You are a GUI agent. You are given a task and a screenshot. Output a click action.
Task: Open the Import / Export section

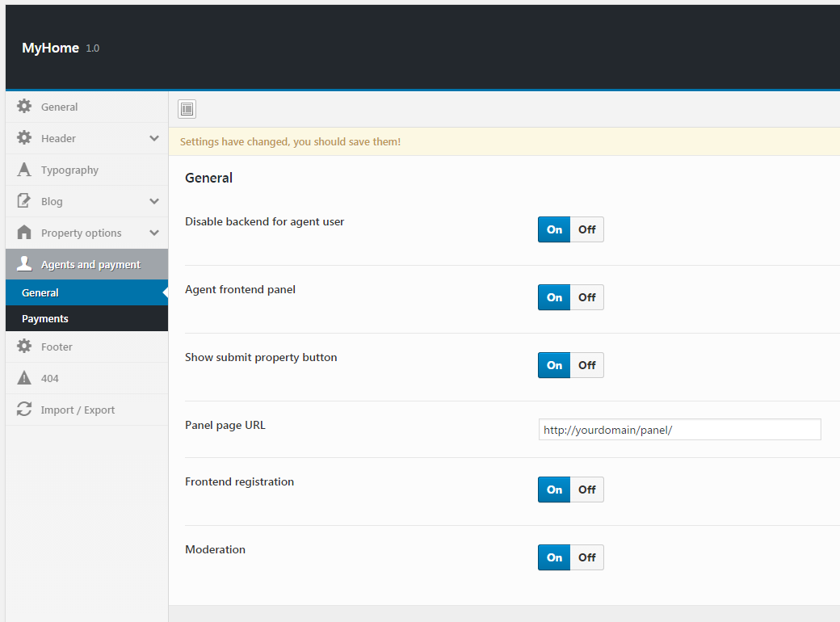(x=86, y=410)
